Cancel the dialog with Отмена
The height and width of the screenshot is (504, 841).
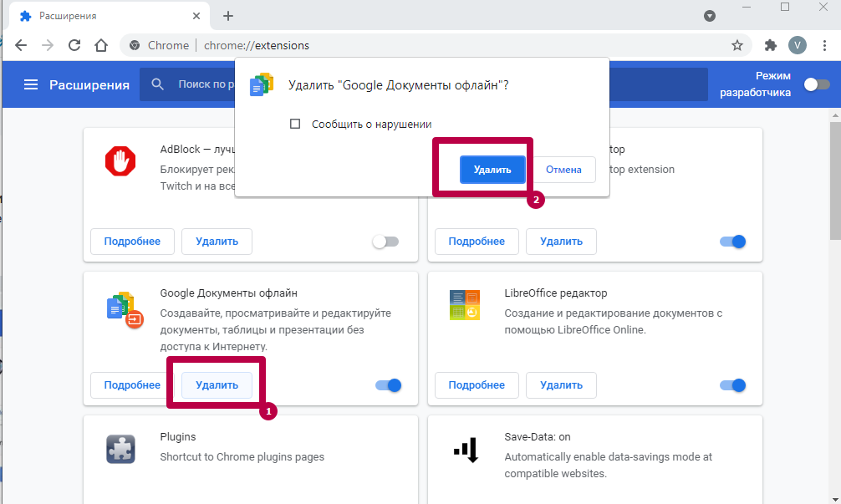pos(563,170)
